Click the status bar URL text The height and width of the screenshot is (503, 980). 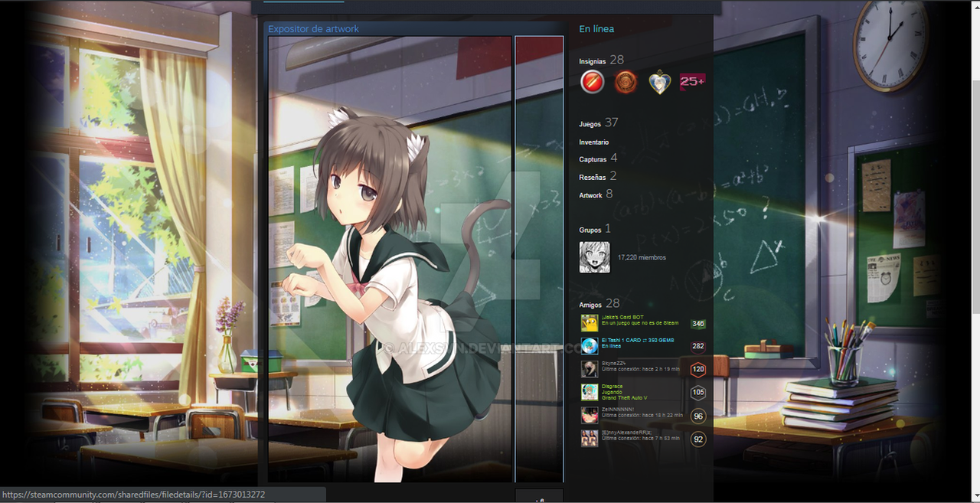click(134, 495)
